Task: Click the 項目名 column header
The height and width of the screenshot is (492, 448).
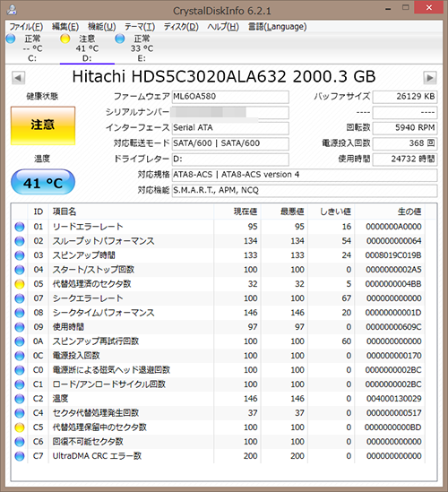Action: click(x=131, y=211)
